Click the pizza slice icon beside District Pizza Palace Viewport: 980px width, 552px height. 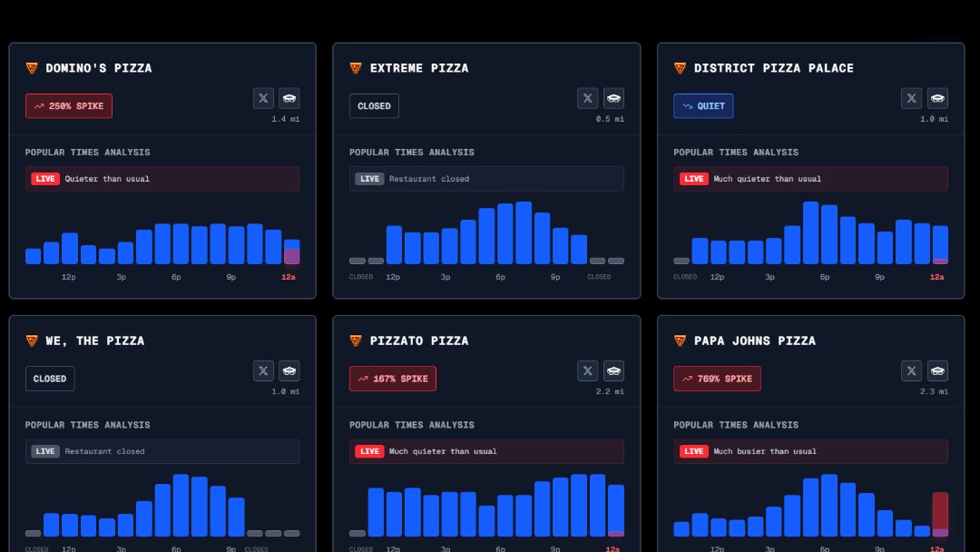(680, 68)
